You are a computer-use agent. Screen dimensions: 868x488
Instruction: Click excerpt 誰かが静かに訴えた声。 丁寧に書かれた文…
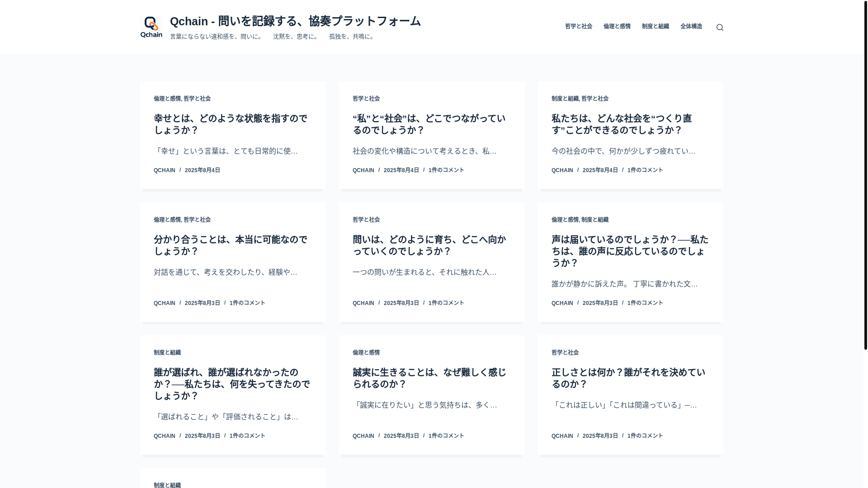coord(624,284)
